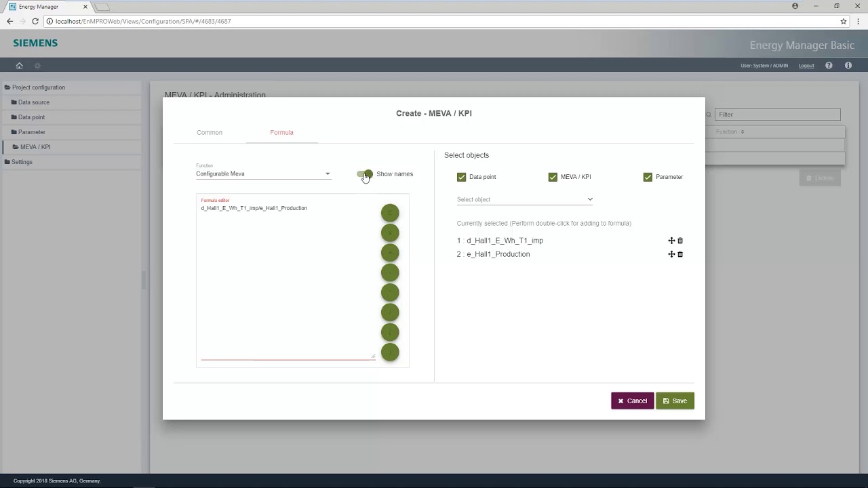Insert plus operator in formula editor

[390, 253]
